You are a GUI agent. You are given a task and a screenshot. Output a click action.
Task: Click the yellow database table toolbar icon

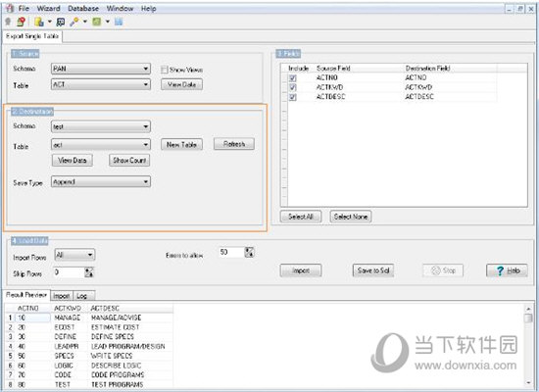click(39, 22)
